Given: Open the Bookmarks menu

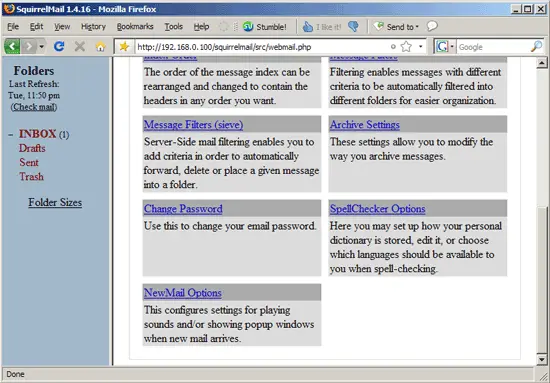Looking at the screenshot, I should click(x=135, y=27).
